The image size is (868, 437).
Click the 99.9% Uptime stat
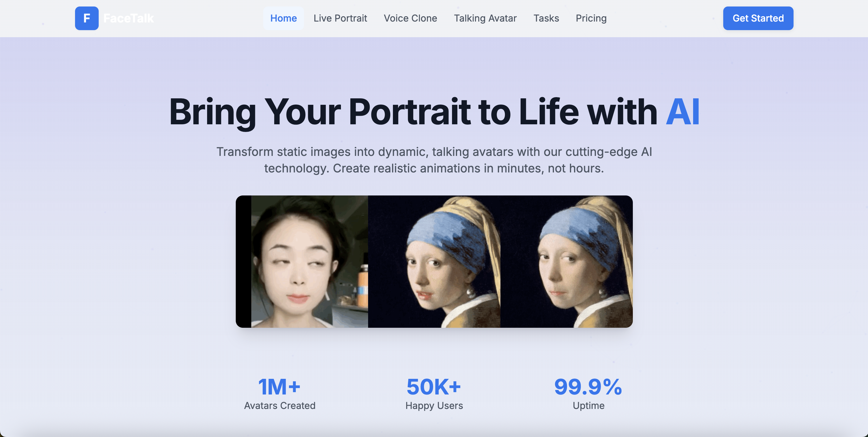click(588, 387)
